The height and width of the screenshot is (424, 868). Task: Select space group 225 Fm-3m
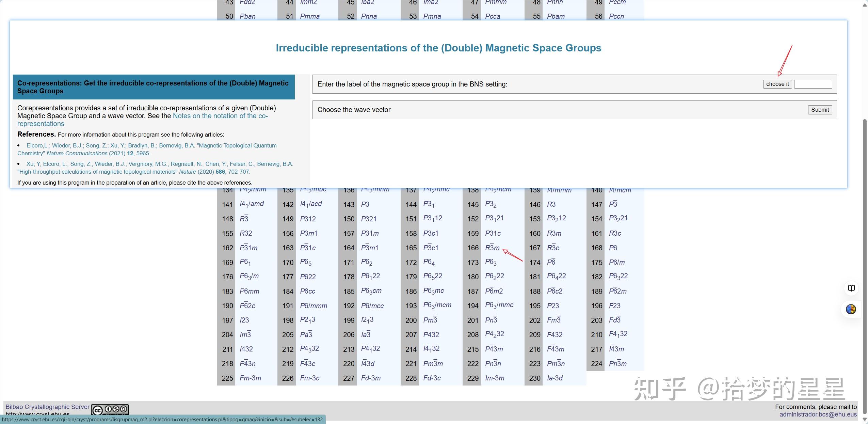[x=250, y=378]
